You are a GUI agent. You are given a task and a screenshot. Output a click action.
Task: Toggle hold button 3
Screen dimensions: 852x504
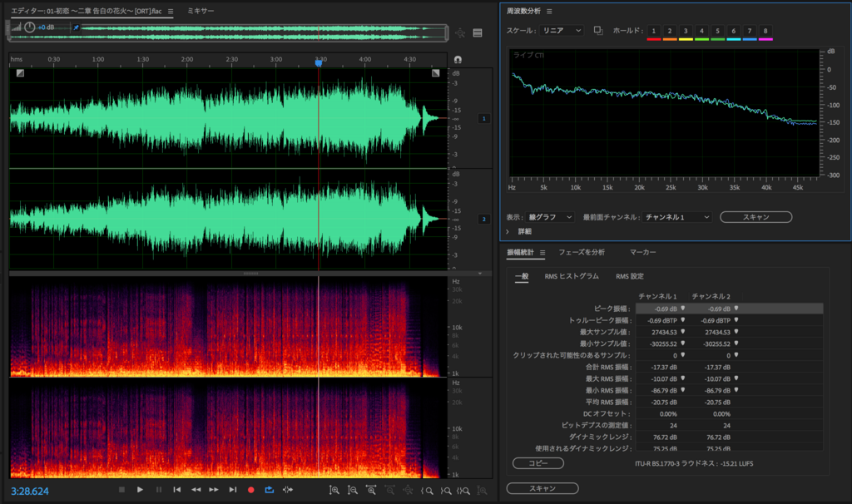tap(686, 31)
